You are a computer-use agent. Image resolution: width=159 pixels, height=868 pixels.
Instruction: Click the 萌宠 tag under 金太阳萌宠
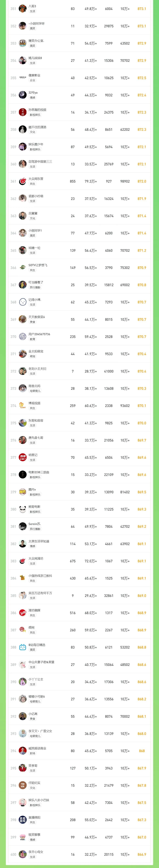pos(33,356)
